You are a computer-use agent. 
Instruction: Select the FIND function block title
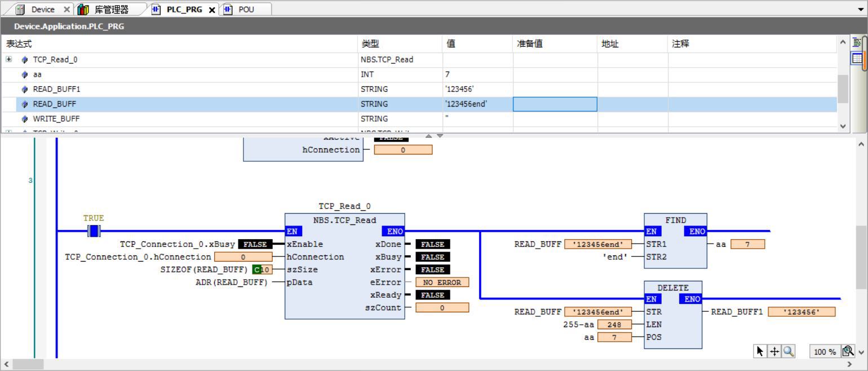675,220
